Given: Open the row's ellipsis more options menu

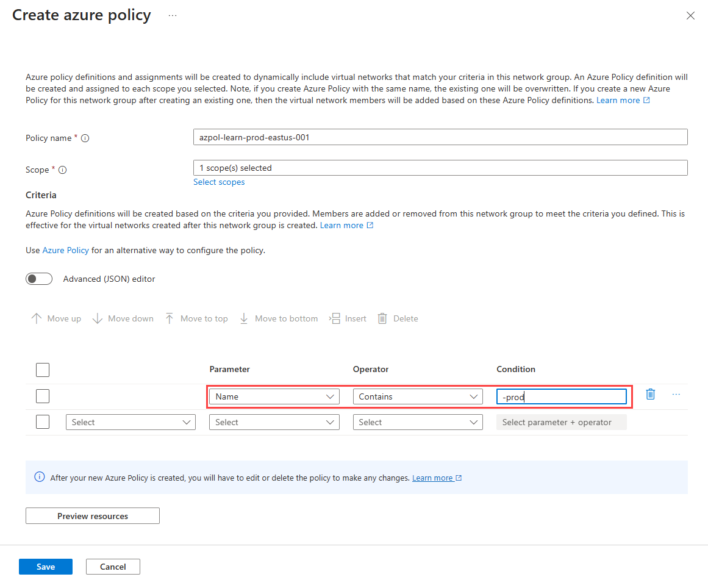Looking at the screenshot, I should tap(676, 395).
